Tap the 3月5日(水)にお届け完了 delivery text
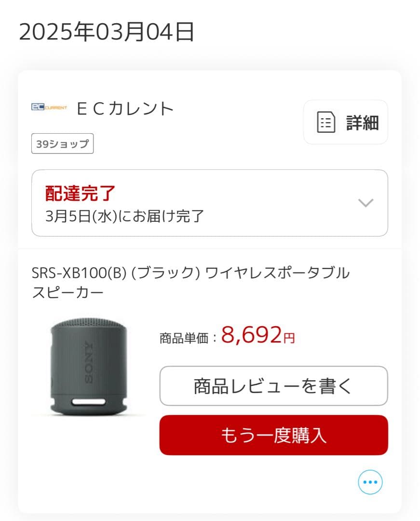420x521 pixels. coord(125,216)
